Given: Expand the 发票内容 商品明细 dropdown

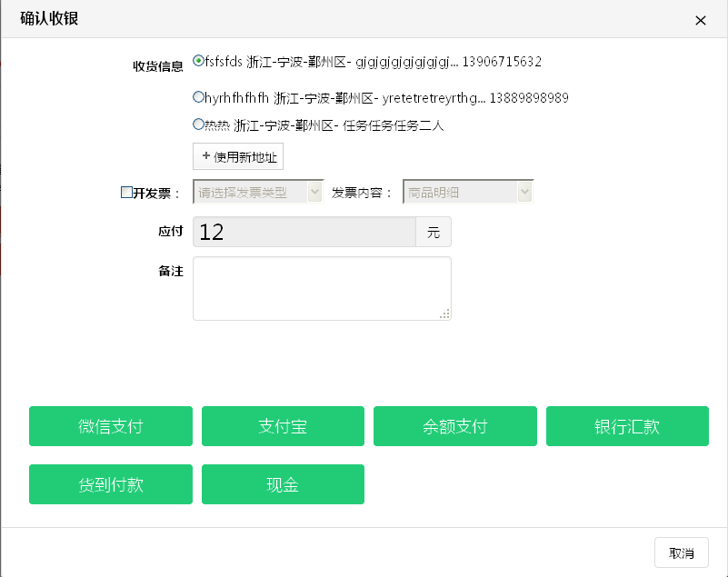Looking at the screenshot, I should click(467, 192).
